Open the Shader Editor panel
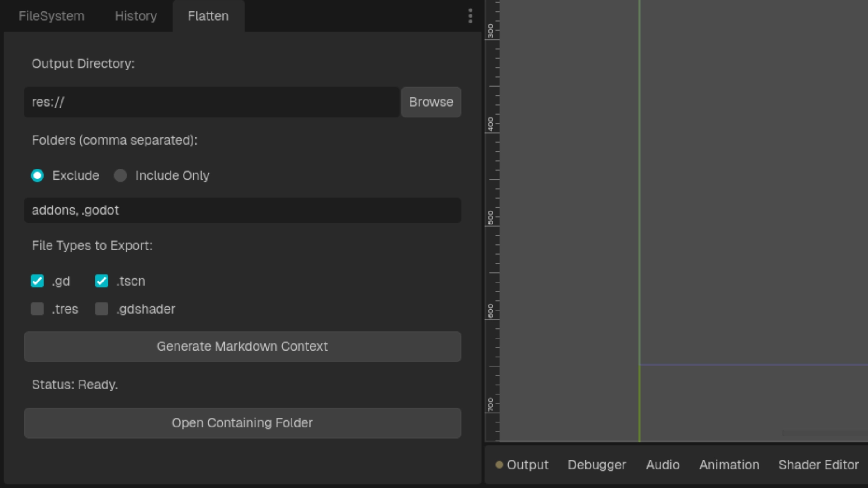This screenshot has width=868, height=488. pos(818,465)
